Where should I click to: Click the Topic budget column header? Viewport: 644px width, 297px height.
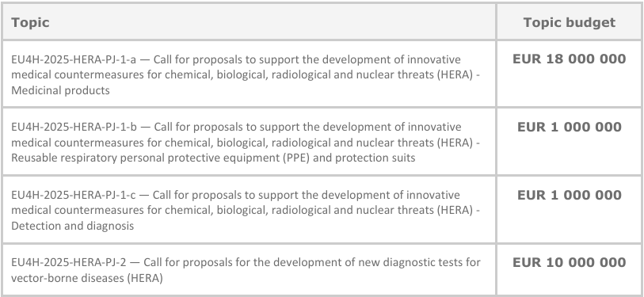tap(570, 22)
